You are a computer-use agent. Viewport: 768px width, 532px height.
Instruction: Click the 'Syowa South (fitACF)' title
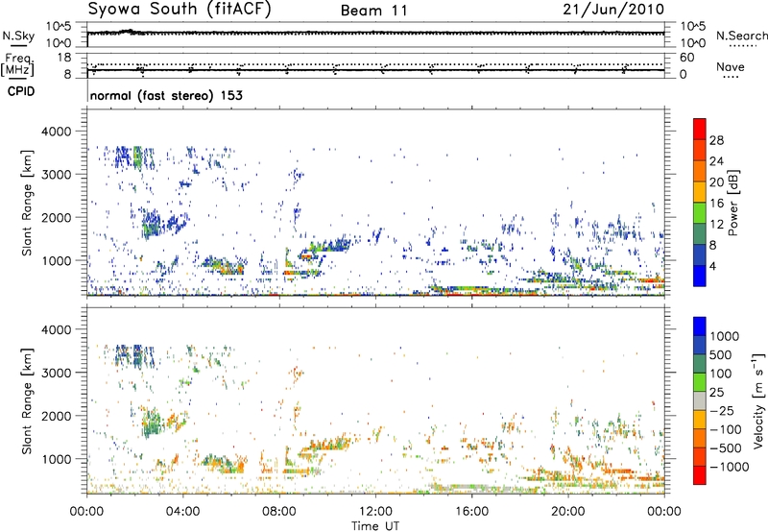click(180, 10)
